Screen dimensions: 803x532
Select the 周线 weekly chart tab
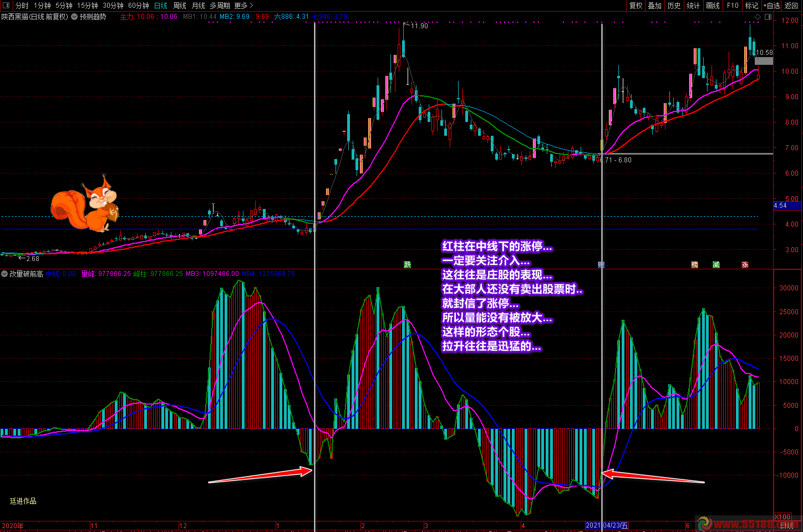click(x=180, y=6)
